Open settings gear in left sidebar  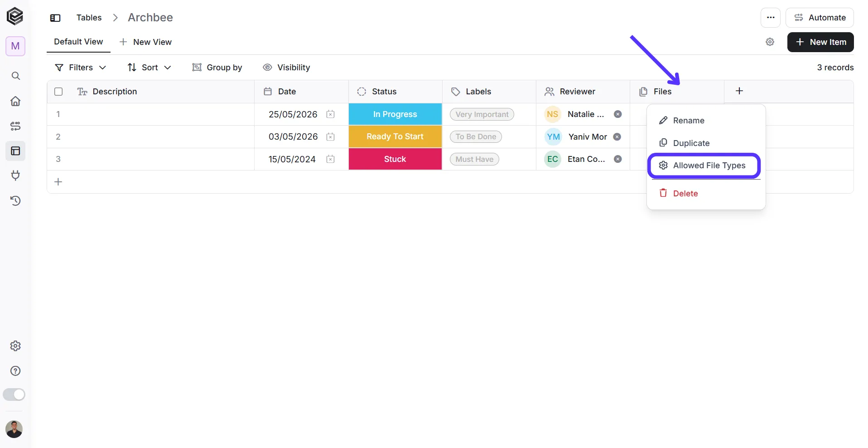click(15, 346)
